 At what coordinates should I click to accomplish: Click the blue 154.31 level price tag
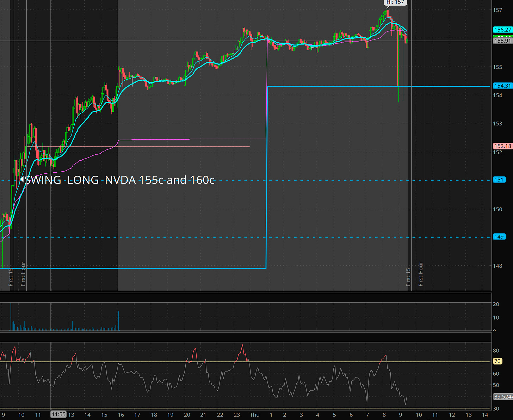503,86
